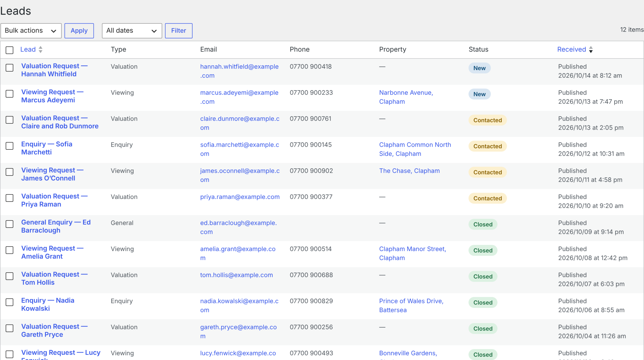
Task: Click the Filter button
Action: 179,31
